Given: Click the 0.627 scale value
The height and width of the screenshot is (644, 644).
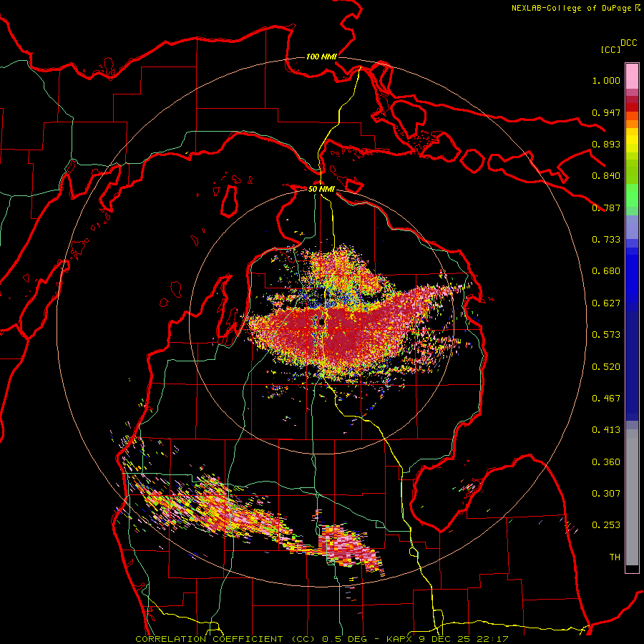Looking at the screenshot, I should (x=606, y=303).
